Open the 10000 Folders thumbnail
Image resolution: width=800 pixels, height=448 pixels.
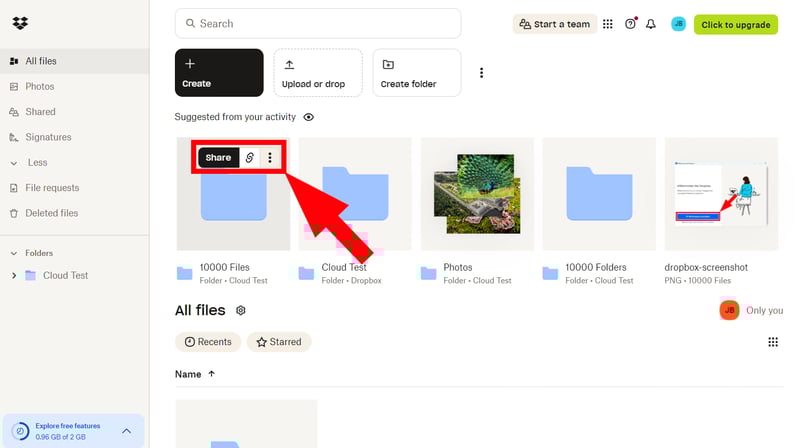[599, 194]
